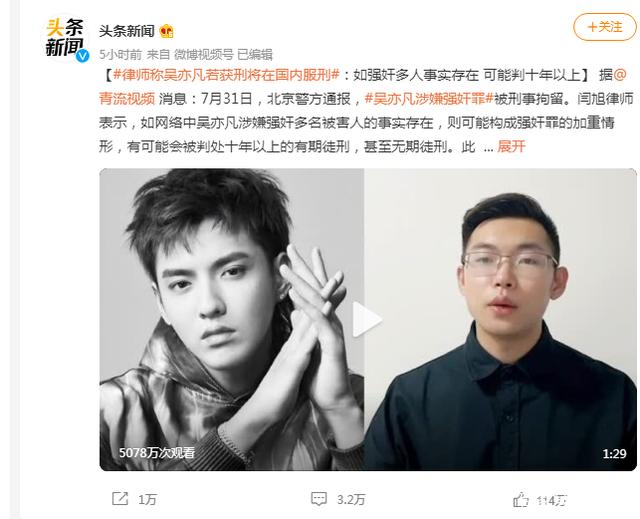Open the 青流视频 mention link
The image size is (640, 519).
coord(127,98)
